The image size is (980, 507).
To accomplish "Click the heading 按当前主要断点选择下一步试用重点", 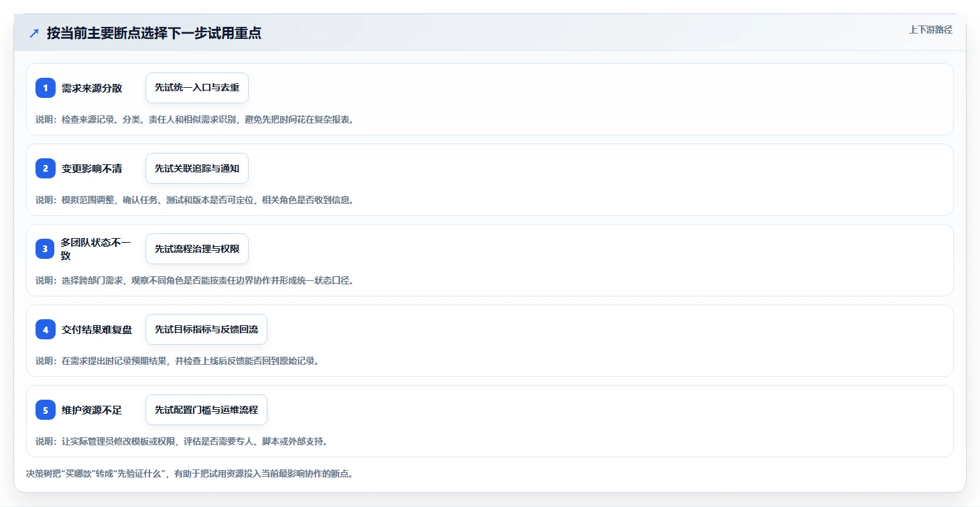I will [x=154, y=33].
